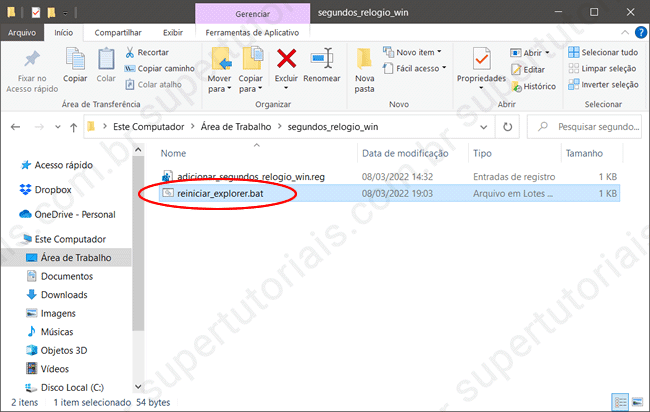The width and height of the screenshot is (650, 412).
Task: Click the Excluir (delete) red X icon
Action: pos(287,59)
